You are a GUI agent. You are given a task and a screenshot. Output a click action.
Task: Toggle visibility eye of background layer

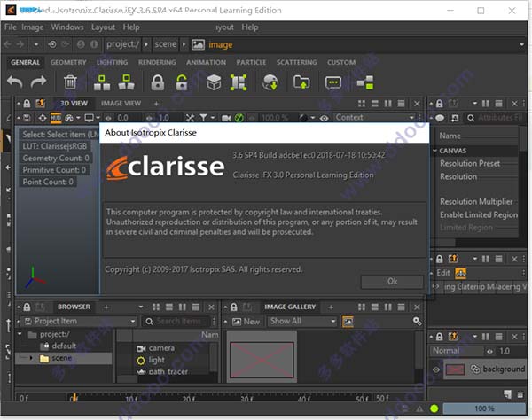(x=436, y=369)
